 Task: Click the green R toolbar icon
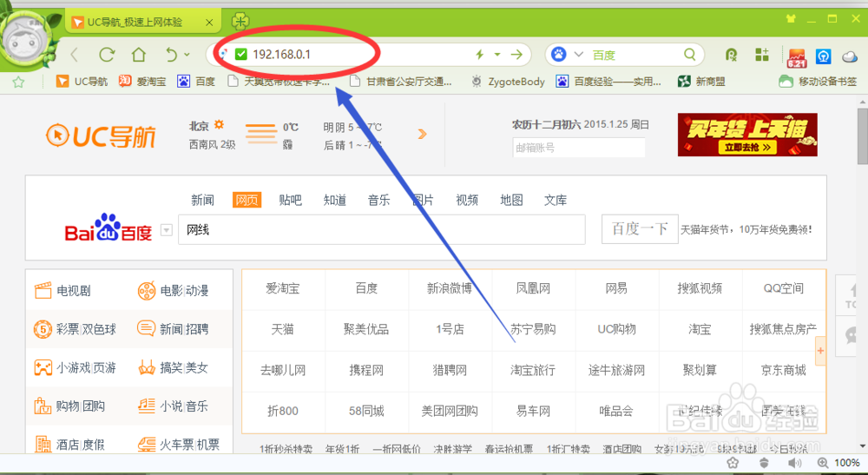[731, 54]
